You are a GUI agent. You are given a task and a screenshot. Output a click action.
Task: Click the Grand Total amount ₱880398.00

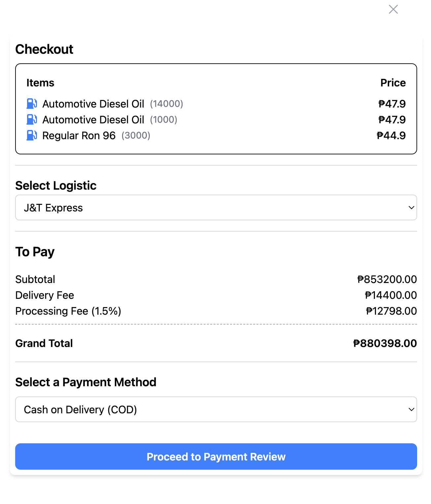tap(385, 343)
